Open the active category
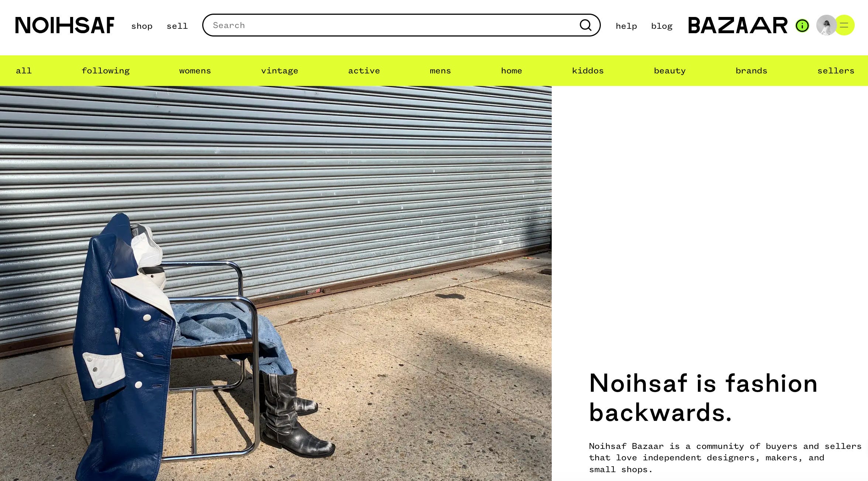 point(364,70)
